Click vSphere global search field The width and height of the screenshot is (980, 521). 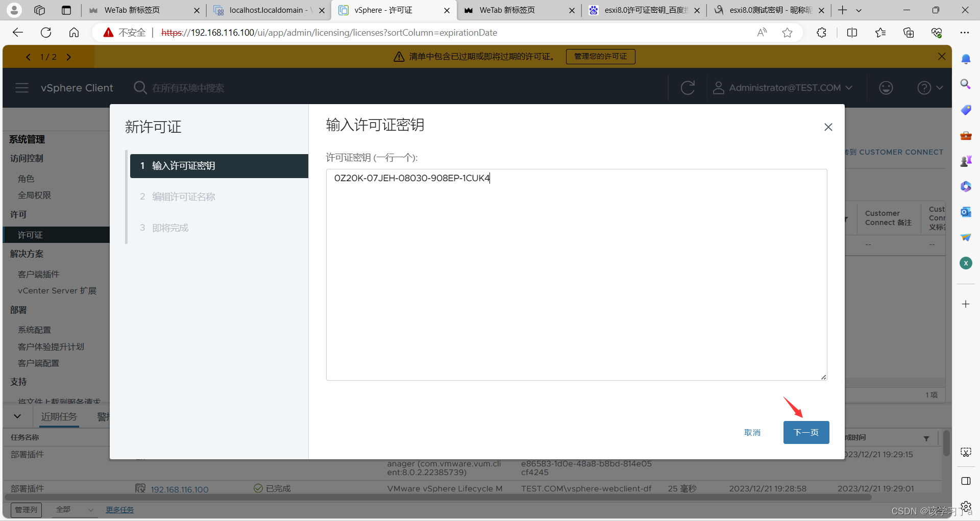pyautogui.click(x=188, y=88)
